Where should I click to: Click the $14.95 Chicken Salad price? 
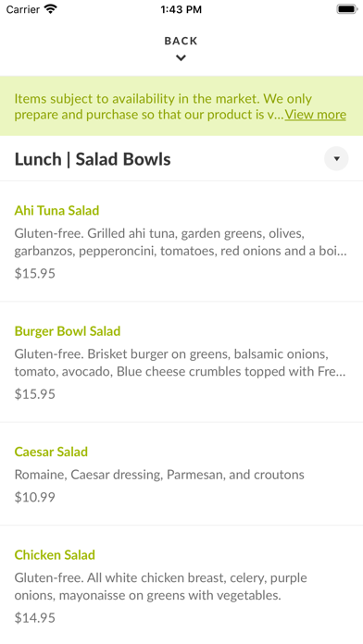pos(35,618)
